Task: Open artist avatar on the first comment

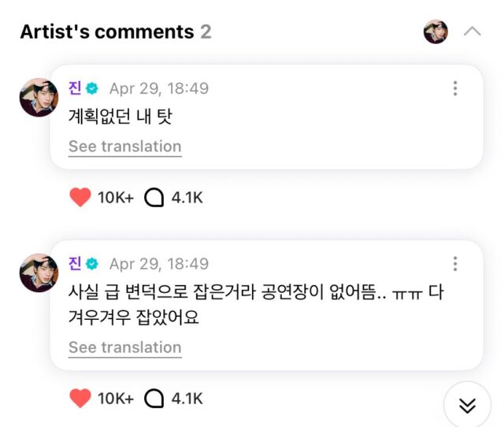Action: coord(39,98)
